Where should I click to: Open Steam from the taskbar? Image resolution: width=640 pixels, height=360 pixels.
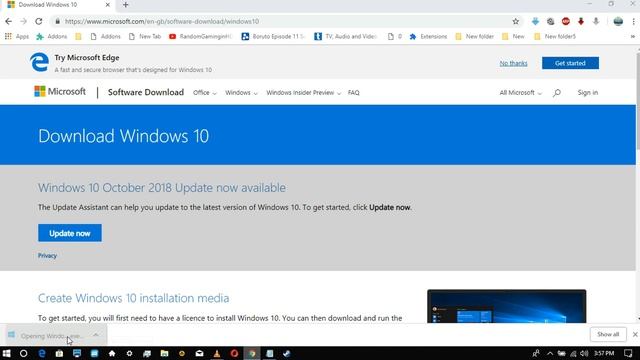287,353
